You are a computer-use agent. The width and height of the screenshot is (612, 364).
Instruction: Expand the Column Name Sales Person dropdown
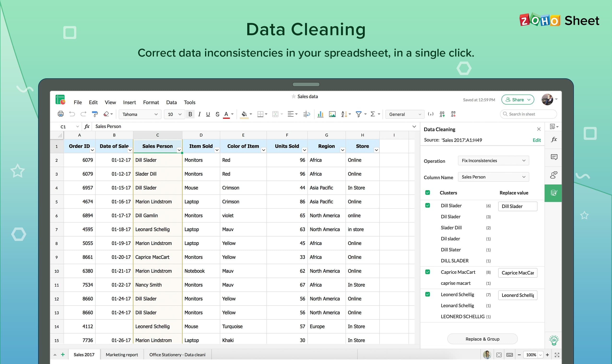coord(493,177)
